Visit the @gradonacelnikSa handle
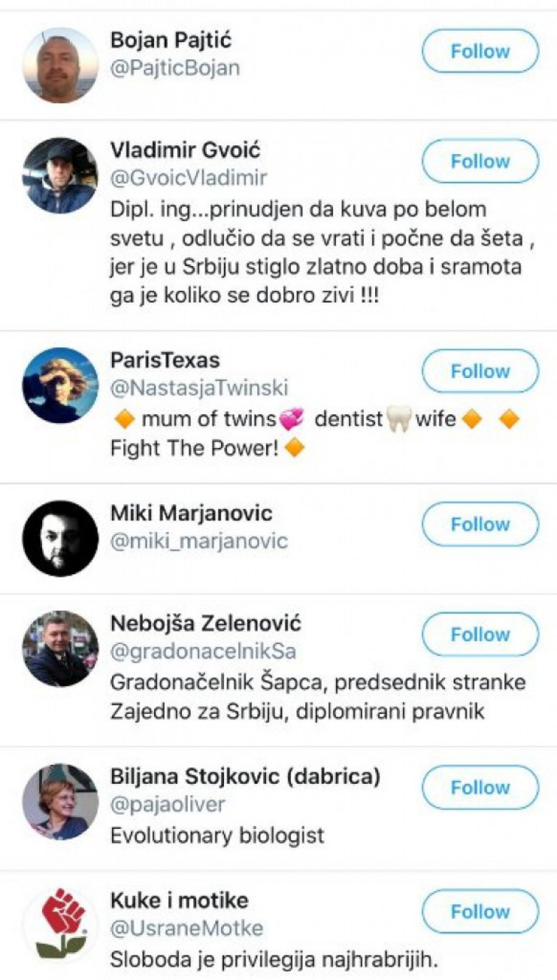Screen dimensions: 557x980 (202, 651)
